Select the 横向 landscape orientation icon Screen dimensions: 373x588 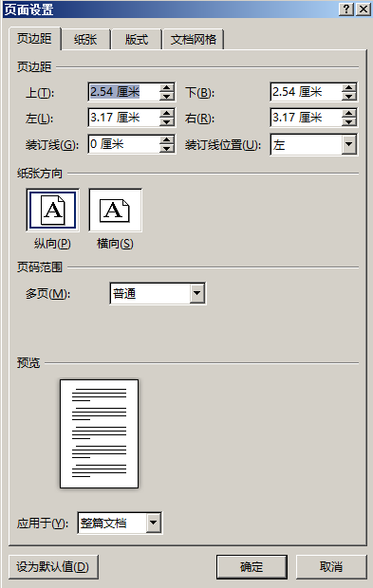click(x=115, y=210)
